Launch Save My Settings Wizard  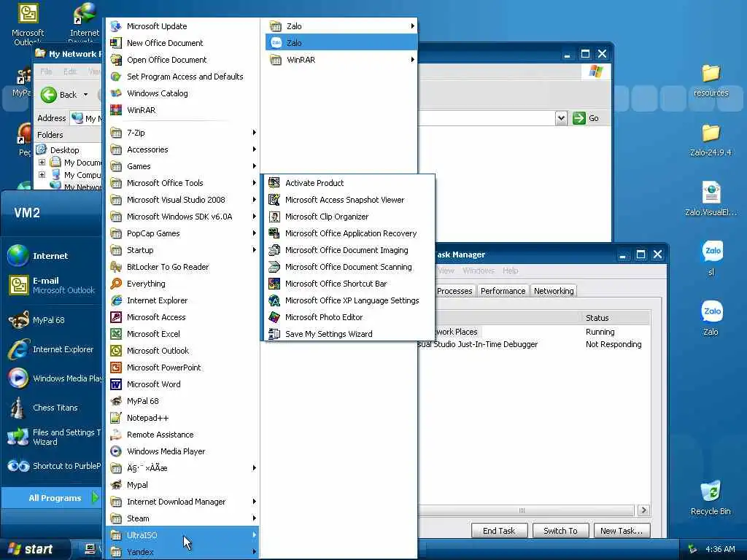(348, 334)
